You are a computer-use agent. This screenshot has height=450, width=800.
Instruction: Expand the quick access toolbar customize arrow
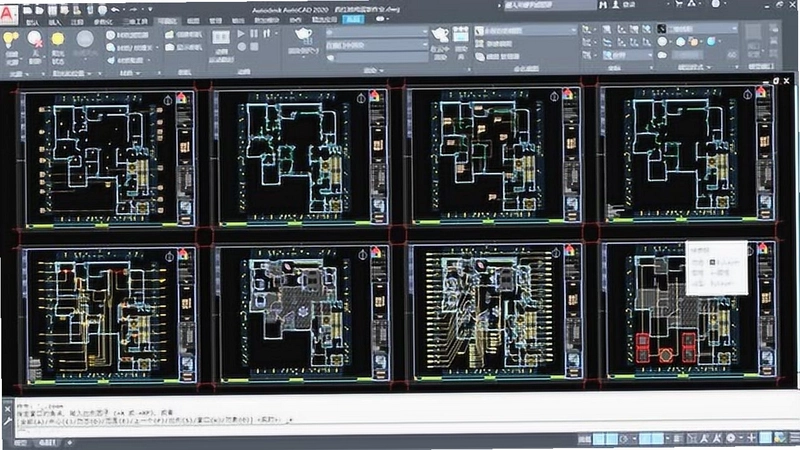coord(150,9)
